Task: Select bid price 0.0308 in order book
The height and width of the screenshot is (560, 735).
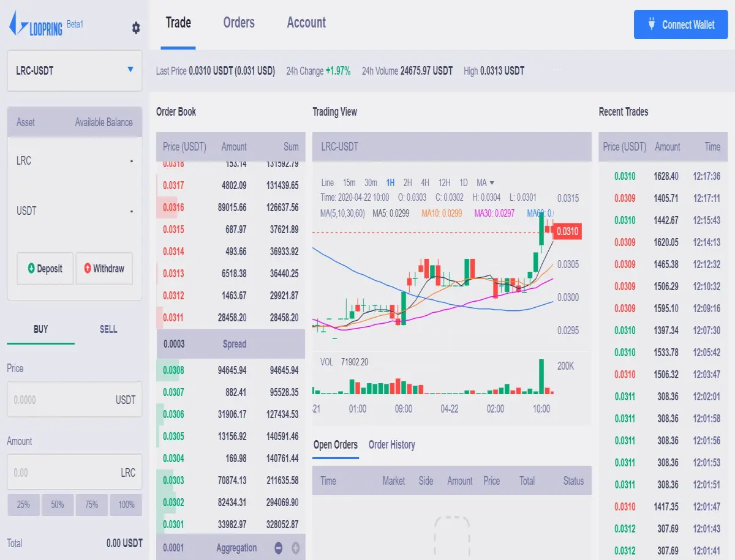Action: [x=173, y=370]
